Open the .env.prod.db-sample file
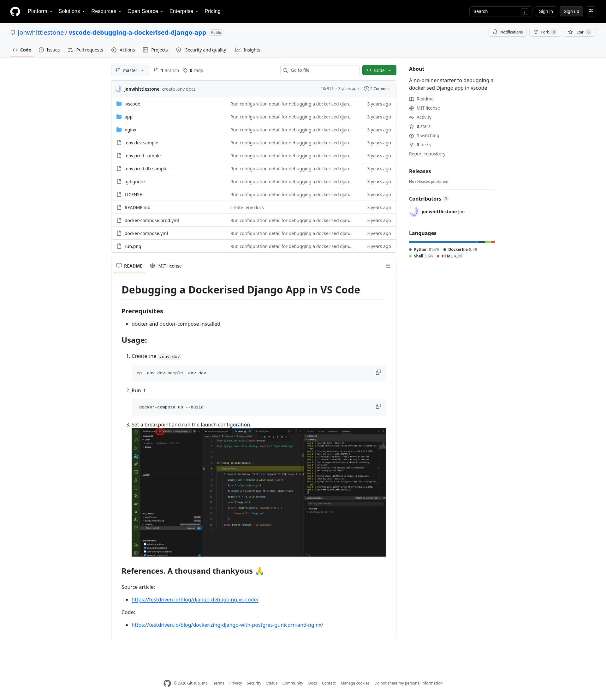Screen dimensions: 606x700 [x=146, y=169]
